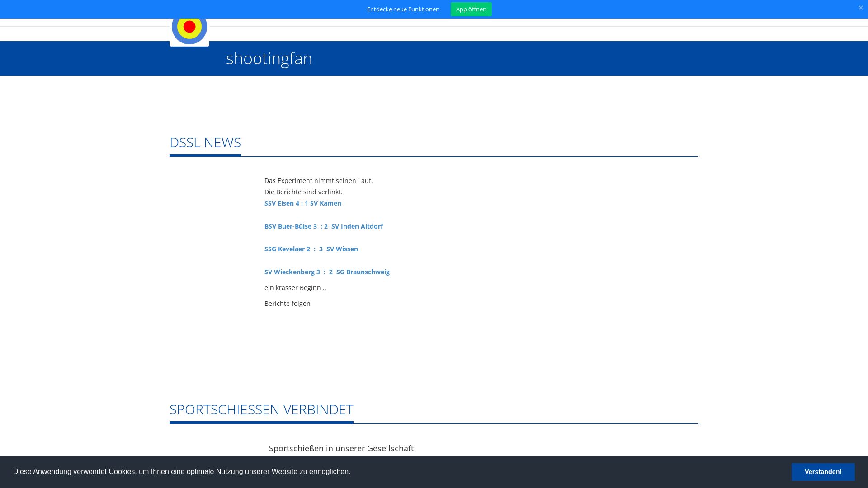Click the Entdecke neue Funktionen text

point(403,9)
